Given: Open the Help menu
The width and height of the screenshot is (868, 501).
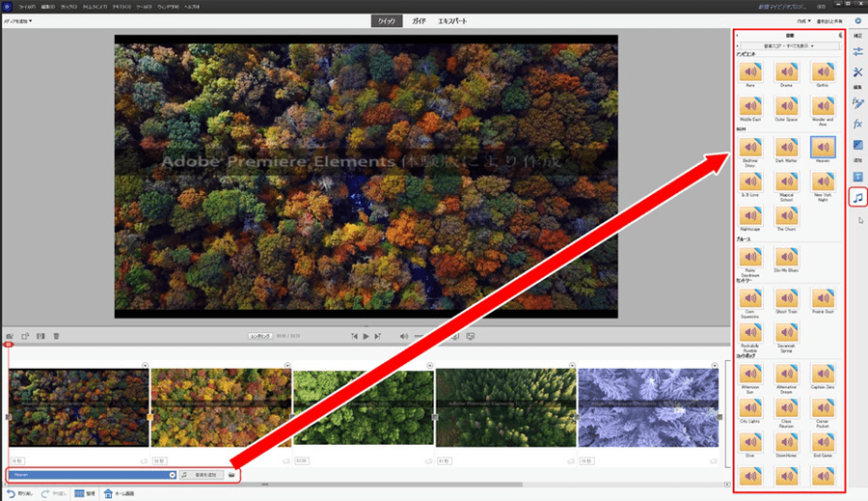Looking at the screenshot, I should (192, 7).
